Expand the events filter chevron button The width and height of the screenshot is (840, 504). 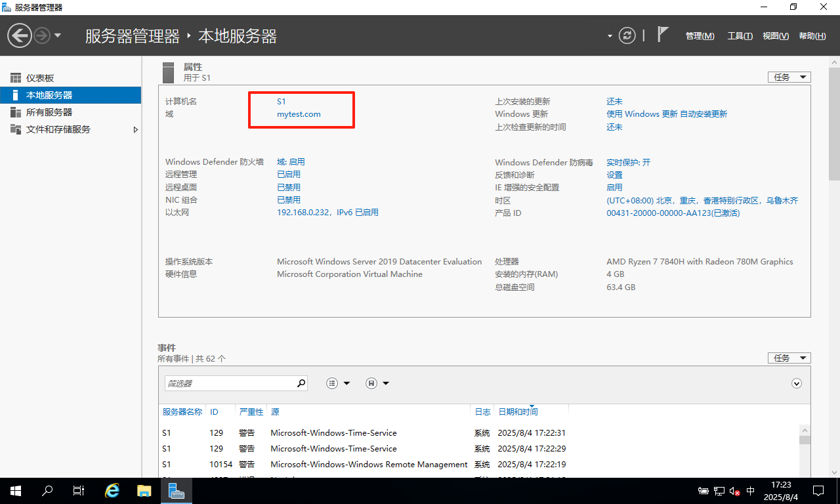click(x=797, y=383)
